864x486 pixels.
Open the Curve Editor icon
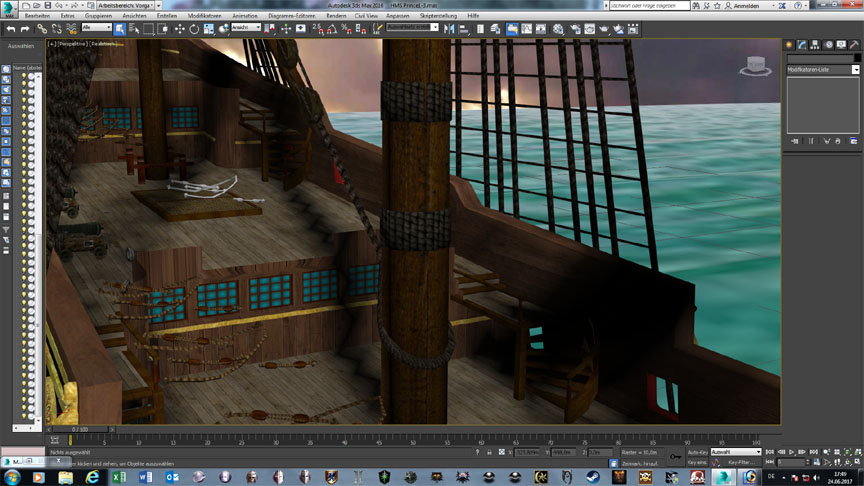[527, 29]
